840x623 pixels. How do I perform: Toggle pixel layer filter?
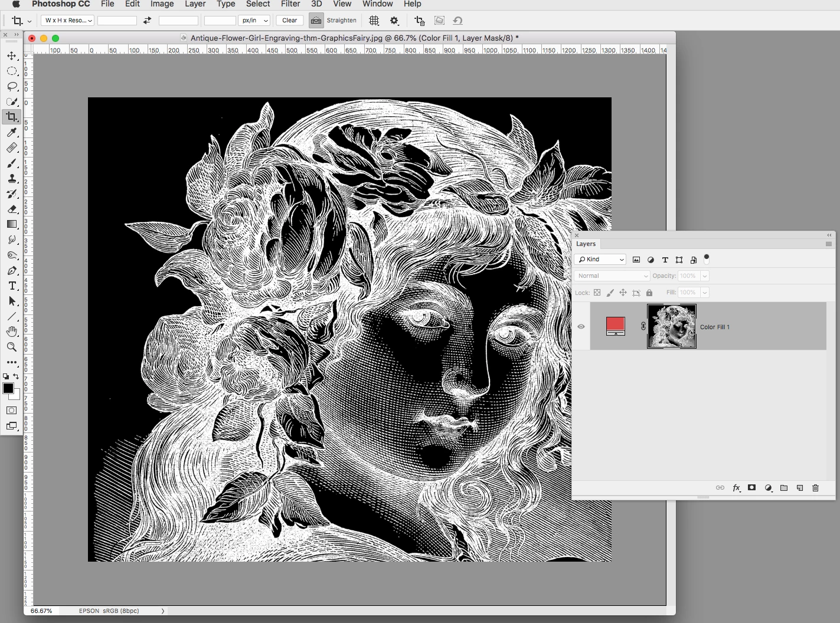(636, 260)
